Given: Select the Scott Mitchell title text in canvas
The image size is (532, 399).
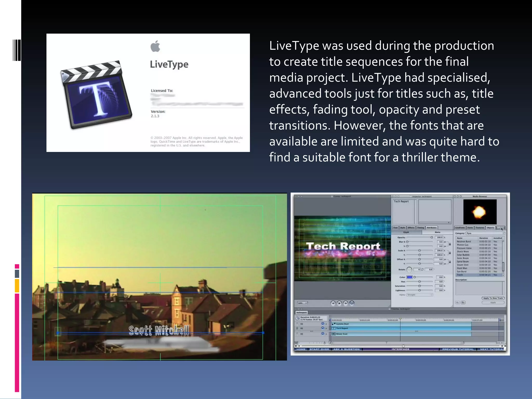Looking at the screenshot, I should tap(159, 330).
